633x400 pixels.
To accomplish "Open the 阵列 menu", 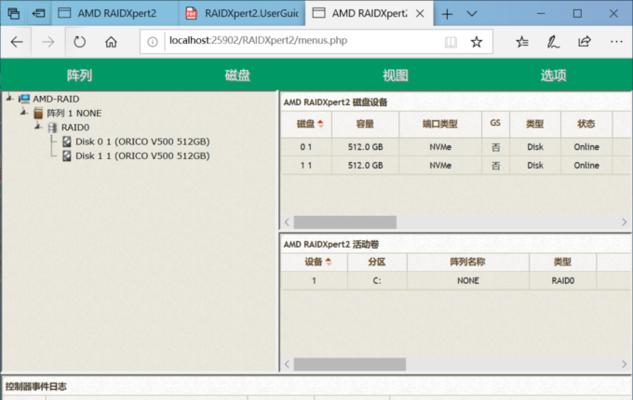I will (x=80, y=75).
